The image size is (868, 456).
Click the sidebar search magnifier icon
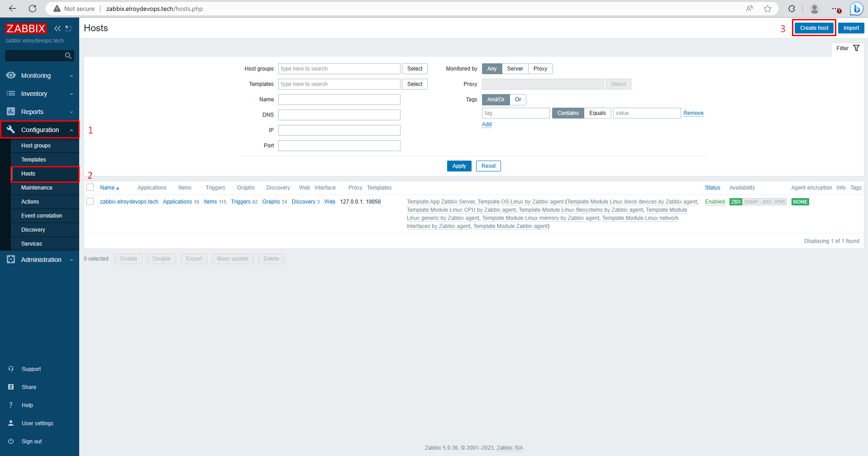coord(68,56)
